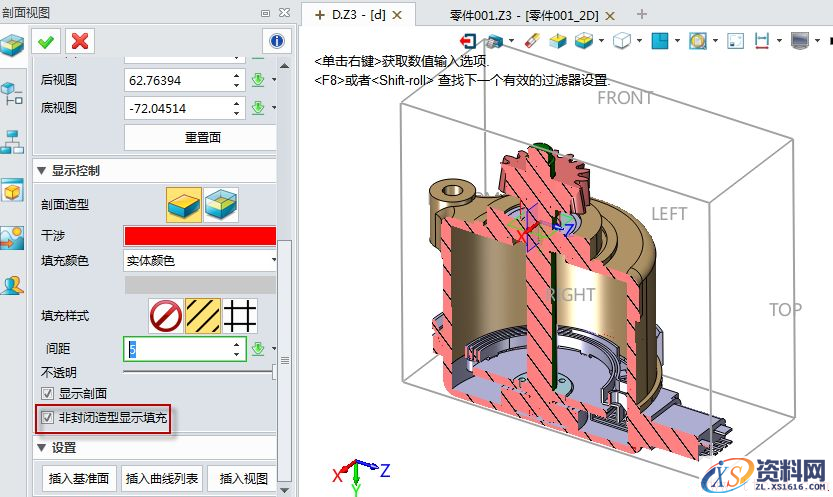The height and width of the screenshot is (497, 833).
Task: Open the hierarchy tree sidebar icon
Action: pos(12,142)
